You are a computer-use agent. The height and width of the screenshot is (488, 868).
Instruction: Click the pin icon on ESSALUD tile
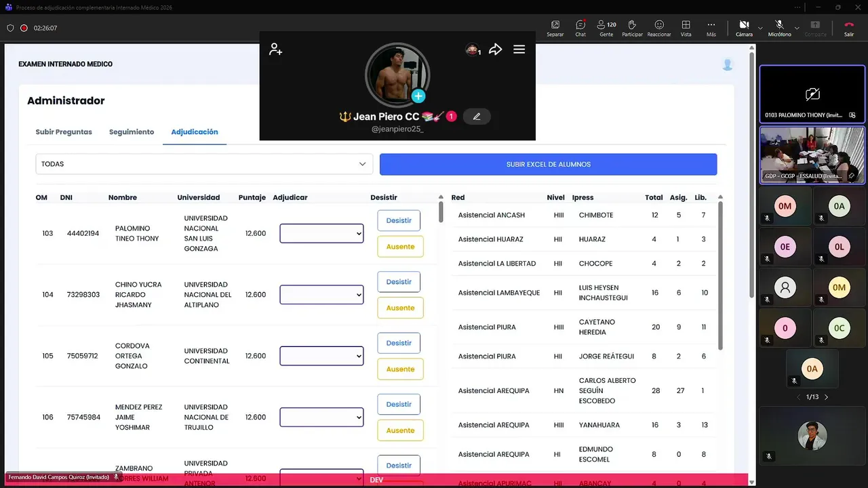coord(852,176)
